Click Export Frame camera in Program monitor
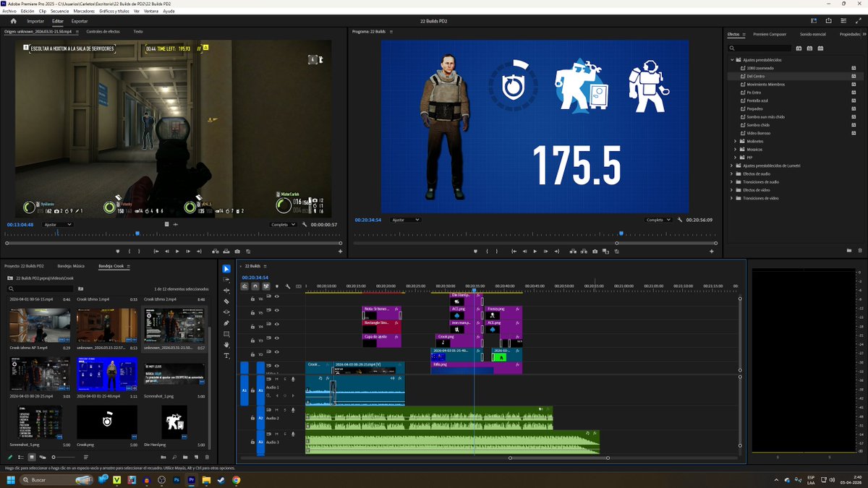This screenshot has height=488, width=868. click(x=595, y=251)
